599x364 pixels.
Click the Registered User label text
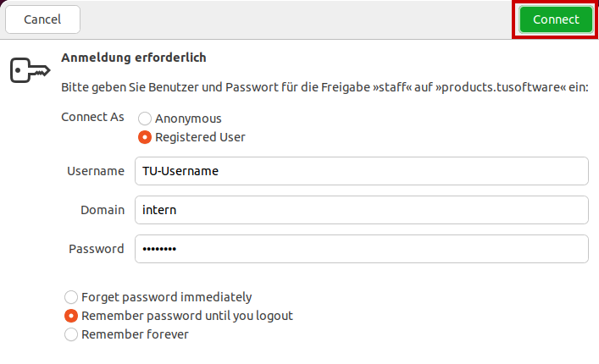tap(200, 137)
